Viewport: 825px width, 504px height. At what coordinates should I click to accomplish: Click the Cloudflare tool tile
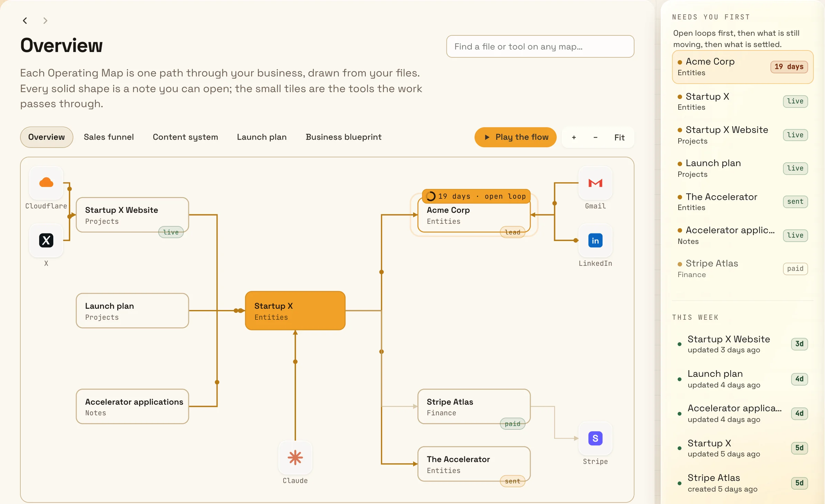pos(46,183)
